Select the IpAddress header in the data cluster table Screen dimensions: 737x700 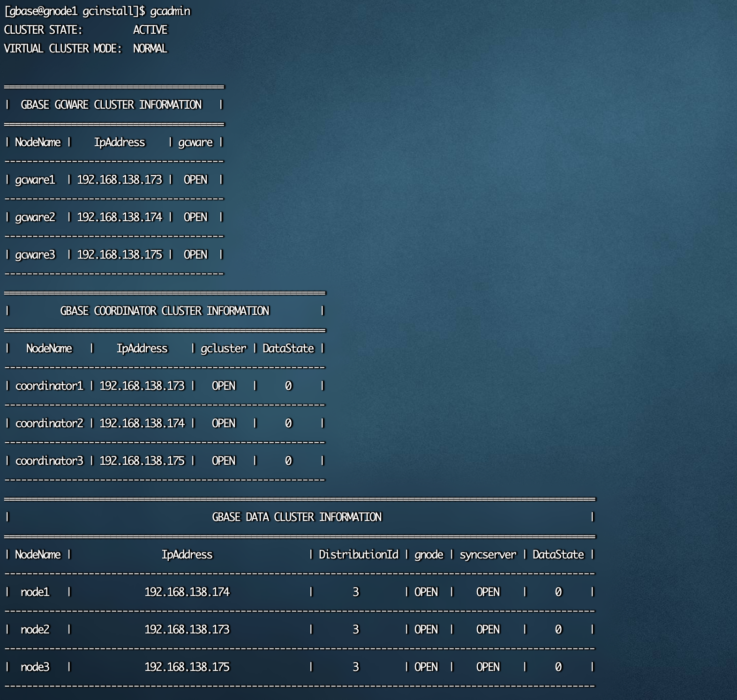(187, 555)
